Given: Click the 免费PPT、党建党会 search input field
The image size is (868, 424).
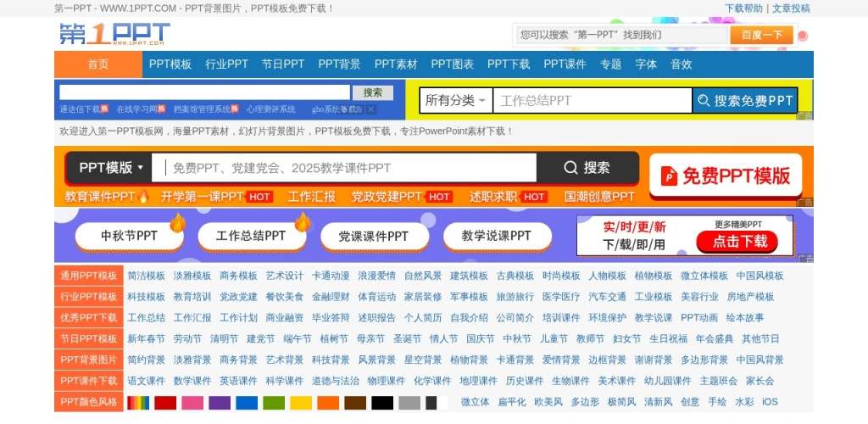Looking at the screenshot, I should point(349,168).
